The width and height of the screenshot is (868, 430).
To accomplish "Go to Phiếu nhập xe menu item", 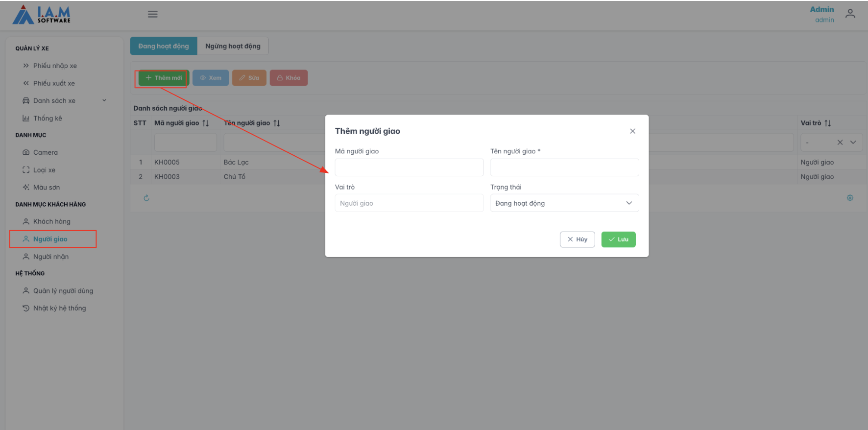I will click(x=55, y=66).
